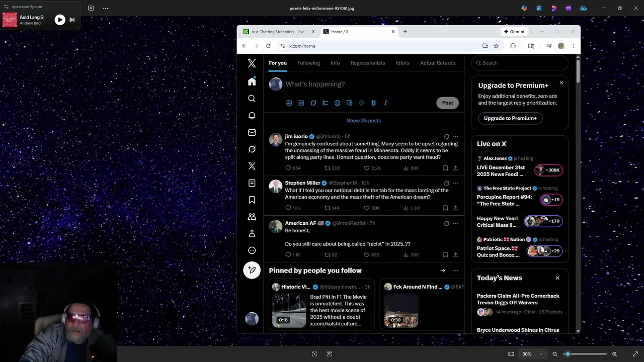Zoom in in photo viewer
644x362 pixels.
click(614, 354)
